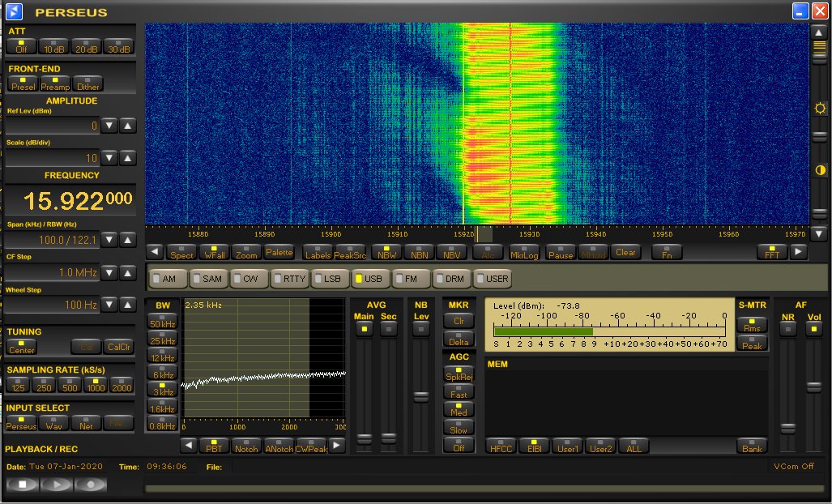Click the right arrow beside CWPeak
The image size is (832, 504).
tap(336, 445)
